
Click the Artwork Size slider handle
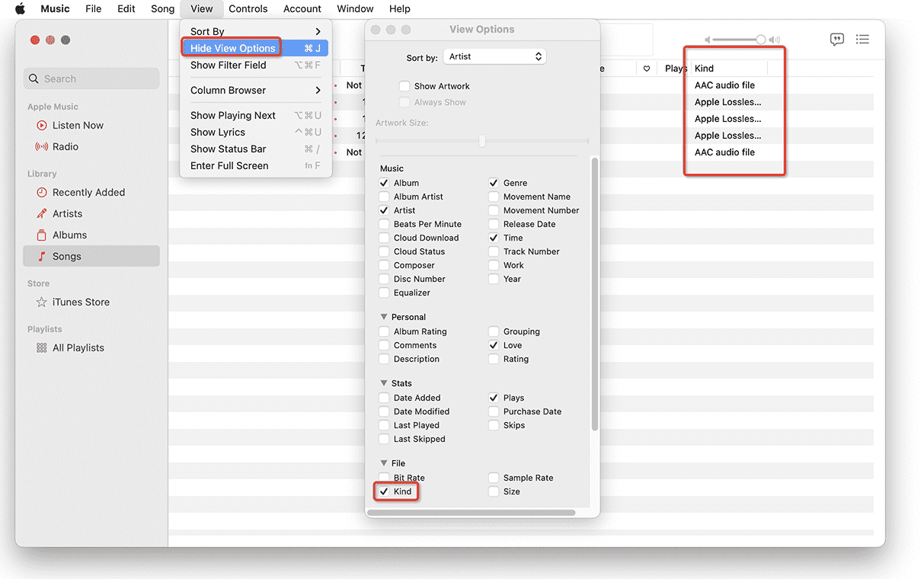click(482, 141)
